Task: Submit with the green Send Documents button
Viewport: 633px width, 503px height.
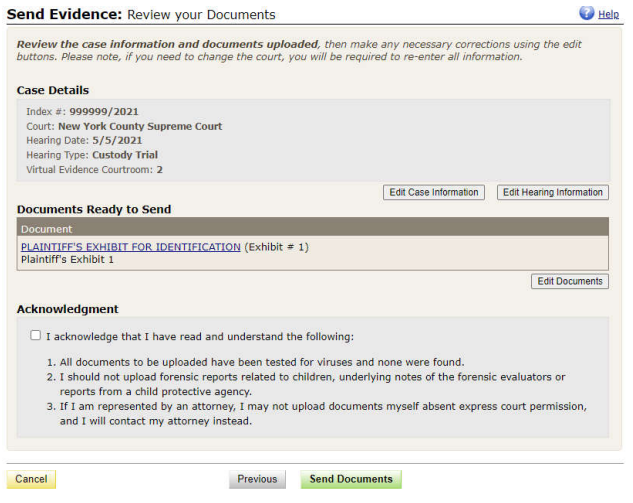Action: (x=350, y=479)
